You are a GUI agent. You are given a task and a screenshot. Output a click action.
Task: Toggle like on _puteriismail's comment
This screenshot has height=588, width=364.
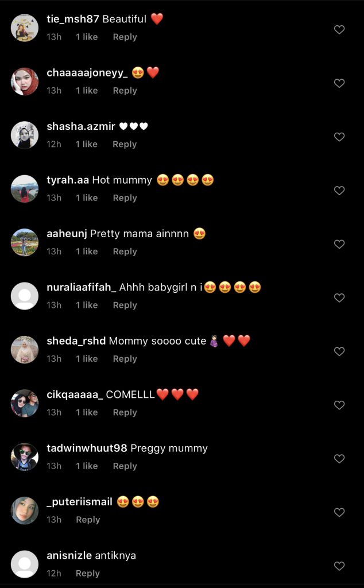[x=339, y=512]
